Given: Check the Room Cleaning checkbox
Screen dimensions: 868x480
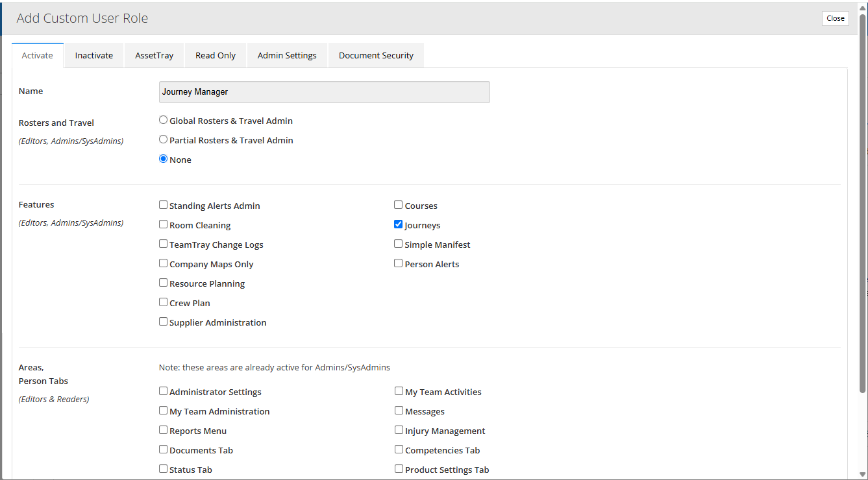Looking at the screenshot, I should coord(163,224).
